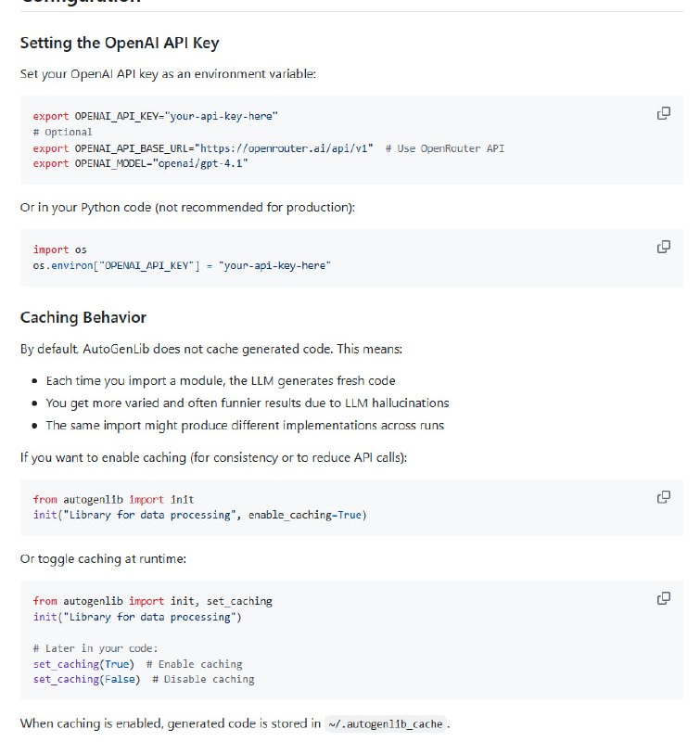Click the init call with enable_caching=True

click(x=199, y=516)
